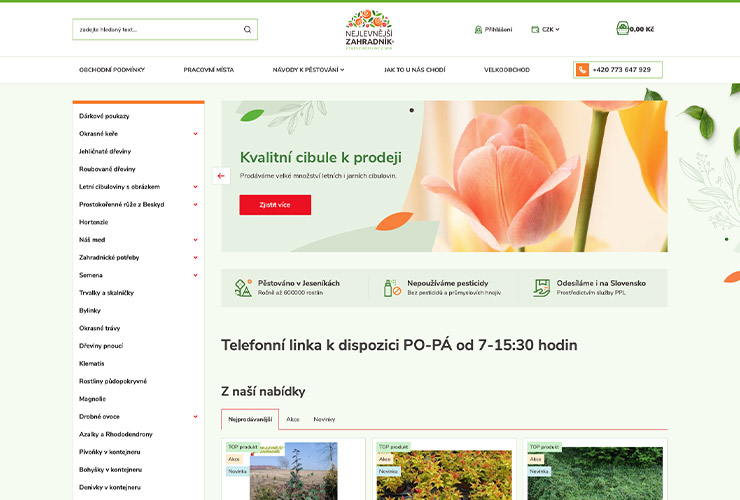Click the Kvalitní cibule k prodeji heading
The image size is (740, 500).
pyautogui.click(x=320, y=157)
